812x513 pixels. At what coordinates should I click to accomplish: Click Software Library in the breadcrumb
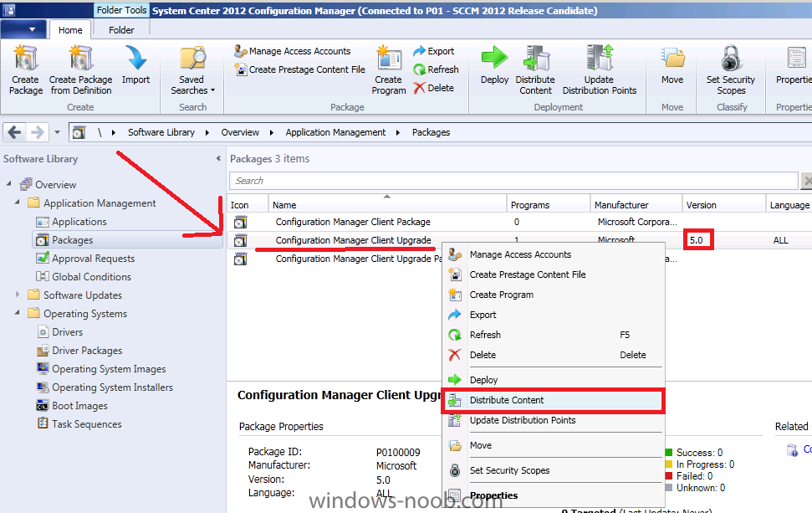[x=161, y=132]
